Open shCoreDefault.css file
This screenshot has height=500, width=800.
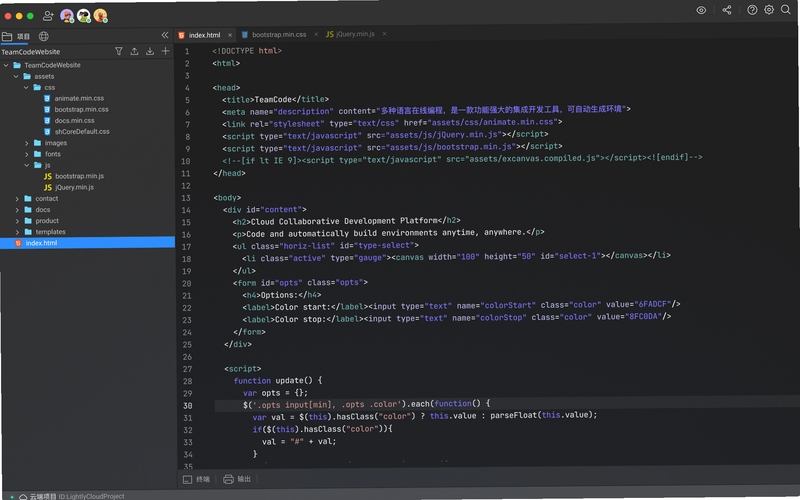pos(82,132)
